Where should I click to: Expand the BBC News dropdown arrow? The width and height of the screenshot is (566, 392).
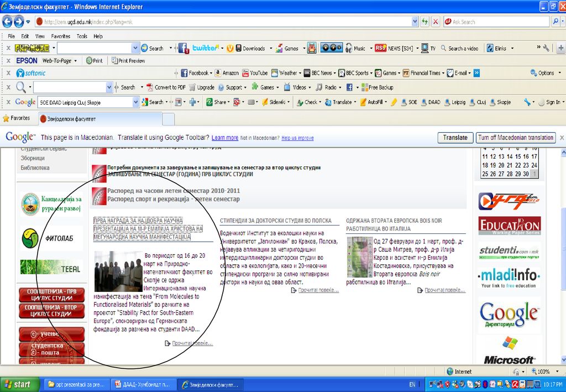point(334,74)
